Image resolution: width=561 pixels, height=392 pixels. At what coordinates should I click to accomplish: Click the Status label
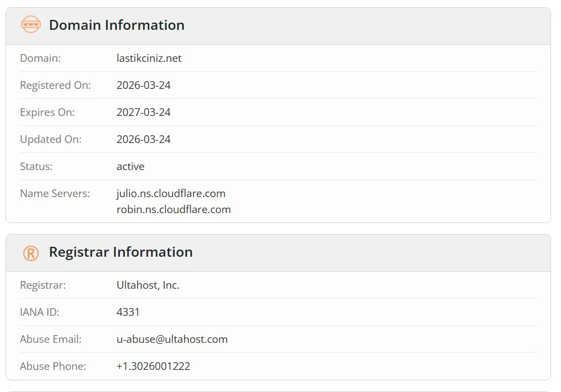click(36, 166)
